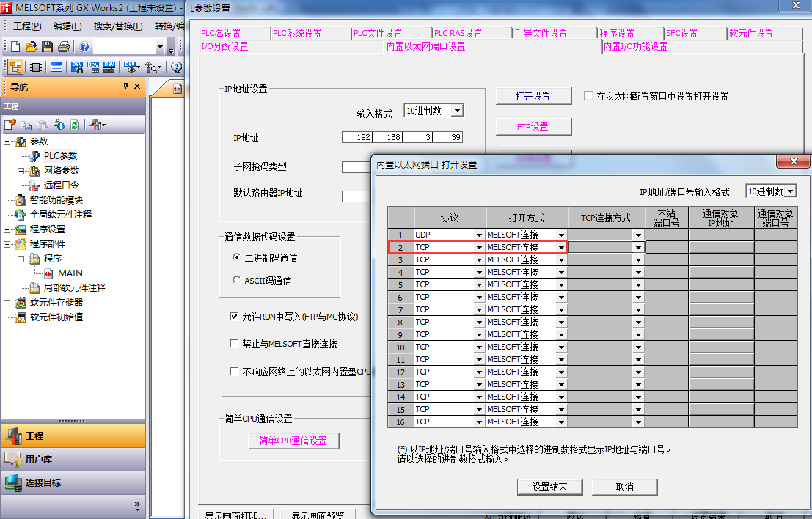Open the TCP连接方式 dropdown for row 2

638,247
